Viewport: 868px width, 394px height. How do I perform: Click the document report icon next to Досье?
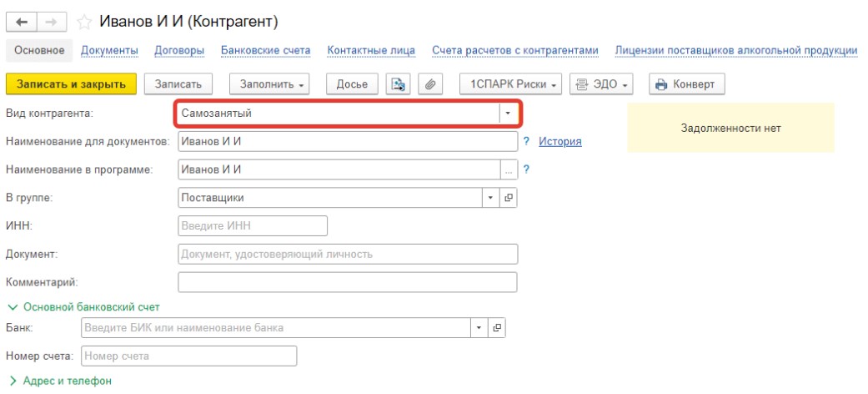tap(399, 84)
